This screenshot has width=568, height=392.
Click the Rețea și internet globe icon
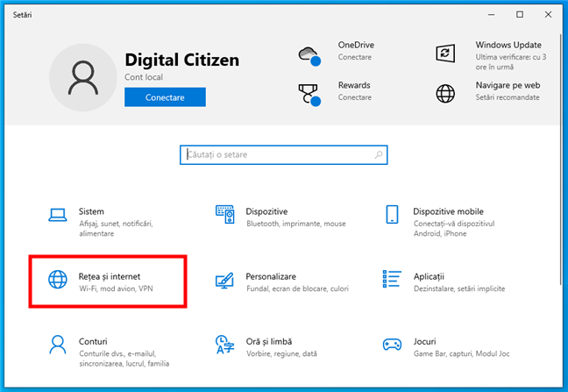tap(58, 280)
